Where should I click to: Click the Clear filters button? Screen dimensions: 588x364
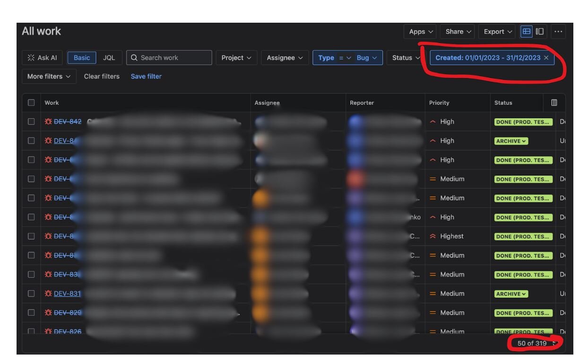102,76
